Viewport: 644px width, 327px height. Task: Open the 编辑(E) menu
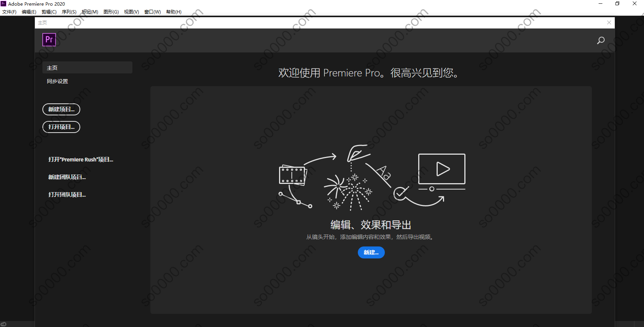(x=29, y=12)
